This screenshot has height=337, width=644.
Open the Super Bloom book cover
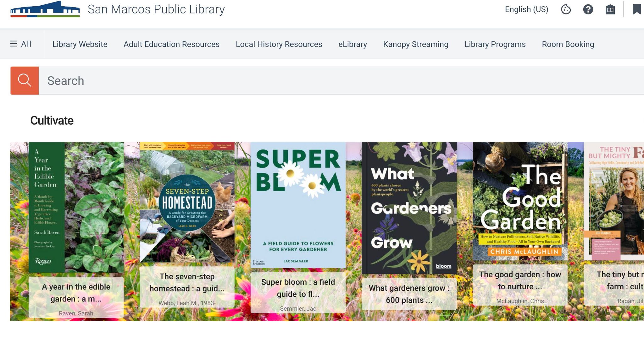coord(298,205)
